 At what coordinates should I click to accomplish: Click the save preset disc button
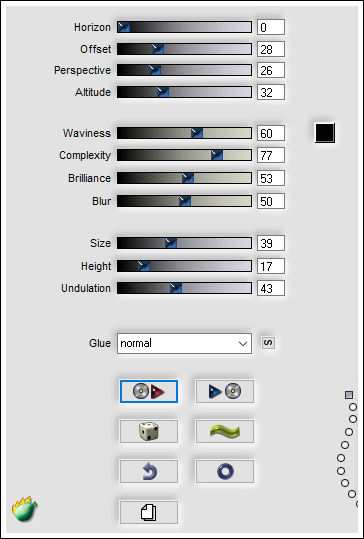pyautogui.click(x=225, y=391)
